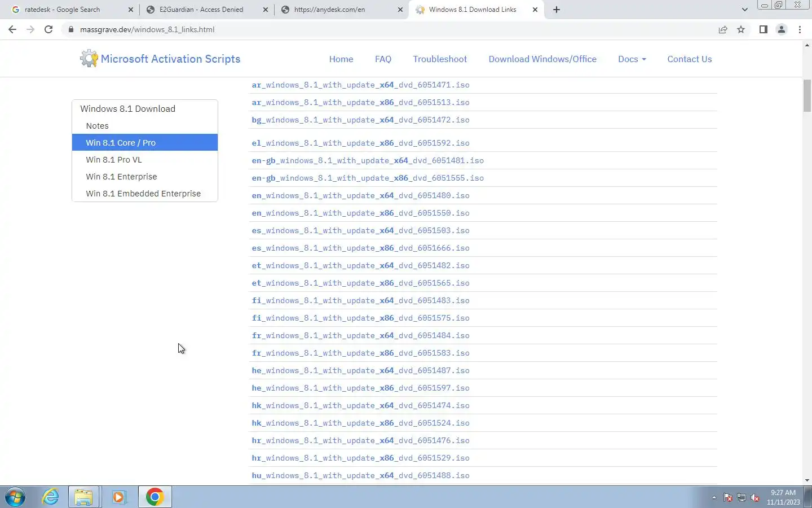This screenshot has height=508, width=812.
Task: Download hu x64 dvd_6051488 ISO
Action: [x=360, y=475]
